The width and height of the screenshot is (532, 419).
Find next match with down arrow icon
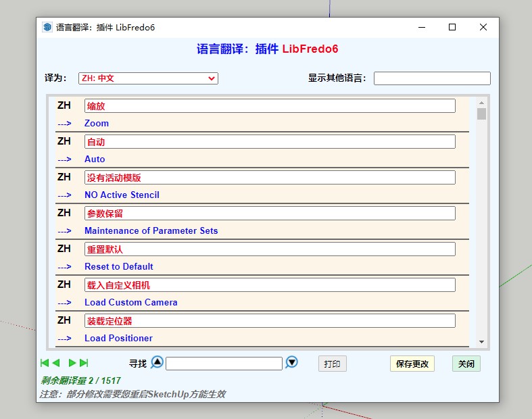tap(291, 362)
